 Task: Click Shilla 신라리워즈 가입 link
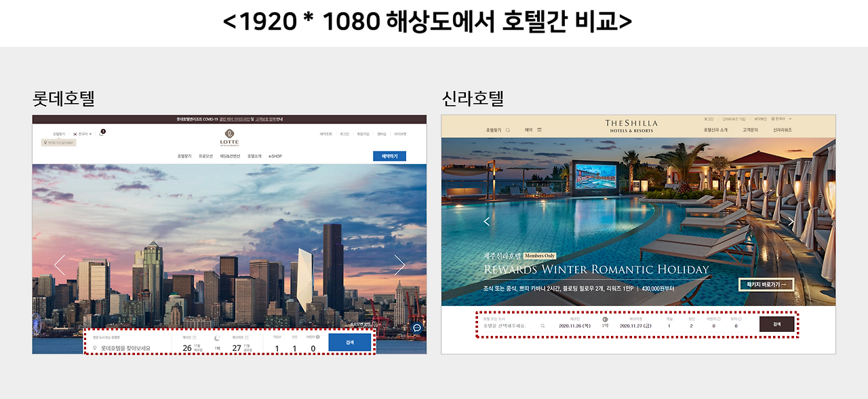pos(734,119)
